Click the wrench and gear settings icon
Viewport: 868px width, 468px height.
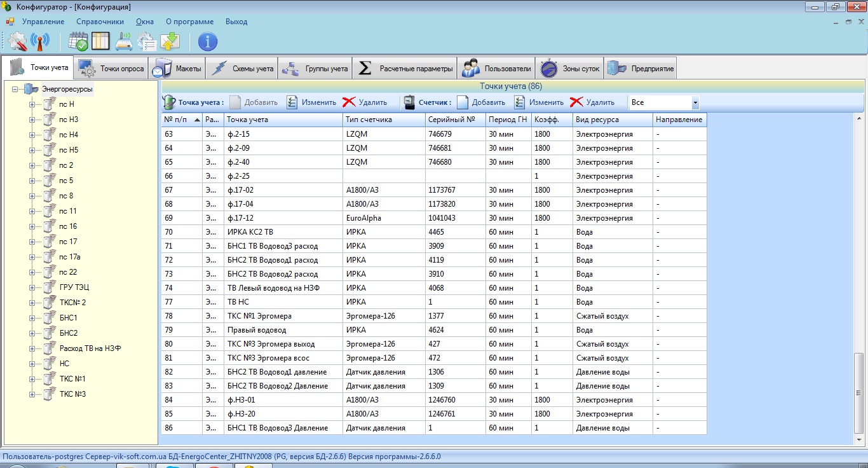[18, 42]
